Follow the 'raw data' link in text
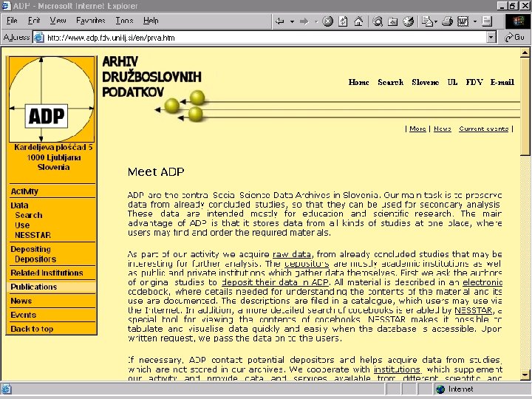 click(292, 254)
